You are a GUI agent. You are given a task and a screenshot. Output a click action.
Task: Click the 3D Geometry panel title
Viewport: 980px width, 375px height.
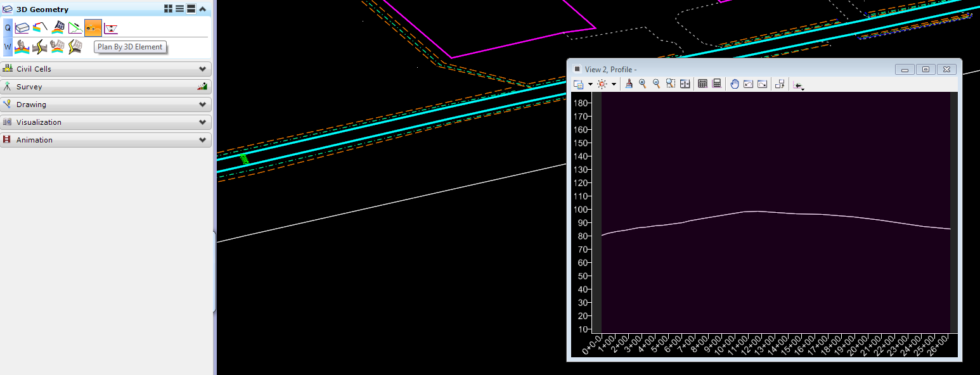pos(42,10)
